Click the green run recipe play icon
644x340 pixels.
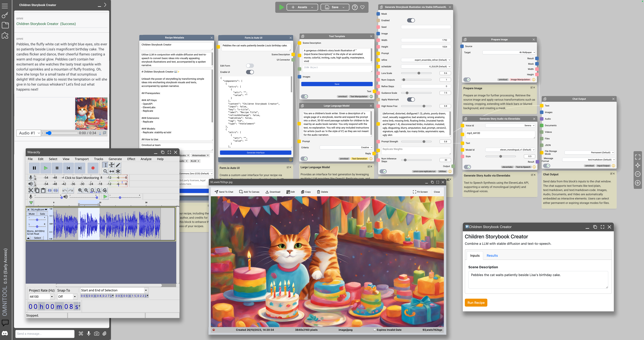click(281, 7)
